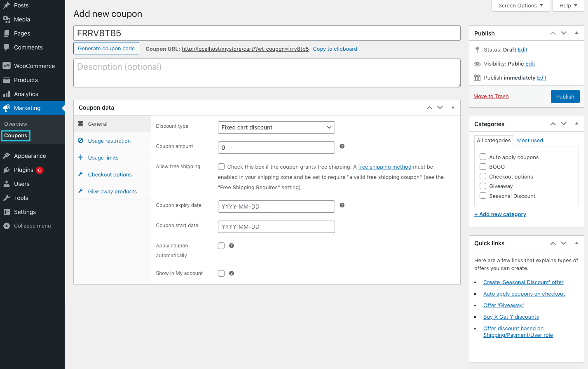The width and height of the screenshot is (588, 369).
Task: Click the Collapse menu arrow icon
Action: (x=7, y=226)
